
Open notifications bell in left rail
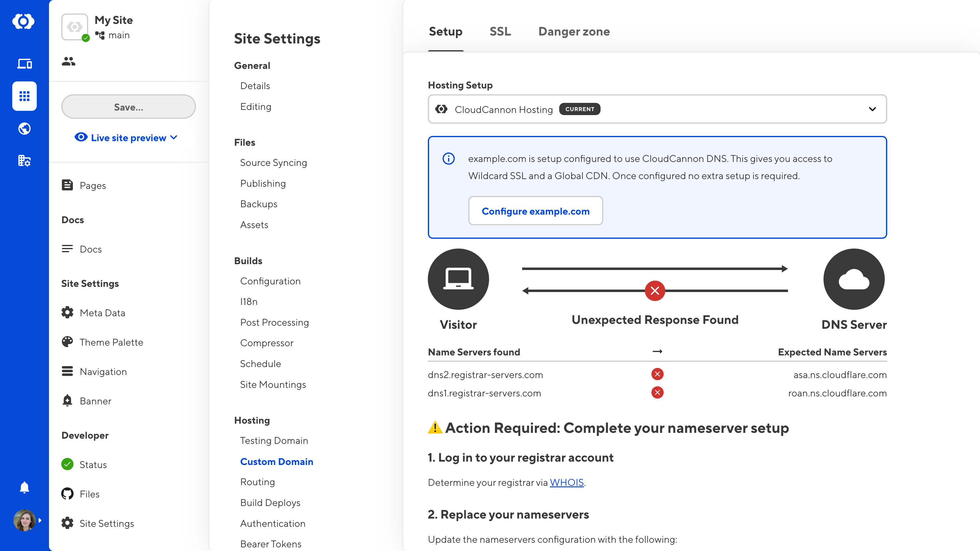(x=24, y=488)
